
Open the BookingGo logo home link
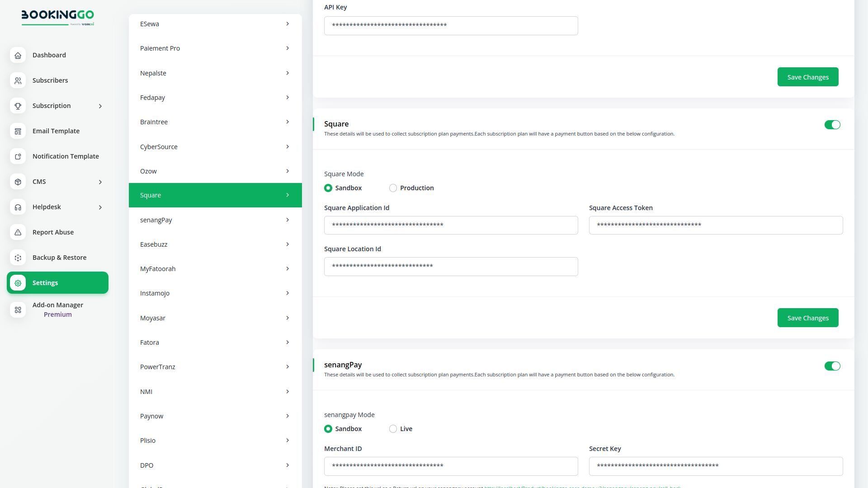[58, 17]
